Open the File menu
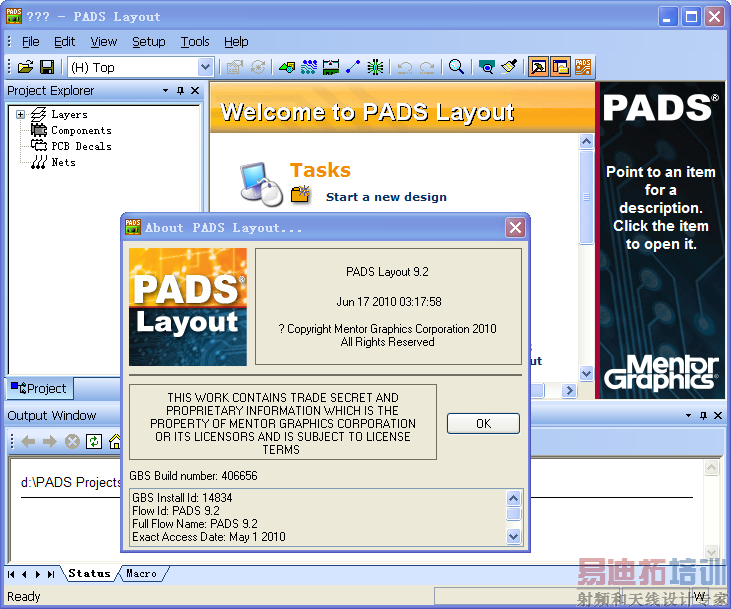 31,42
